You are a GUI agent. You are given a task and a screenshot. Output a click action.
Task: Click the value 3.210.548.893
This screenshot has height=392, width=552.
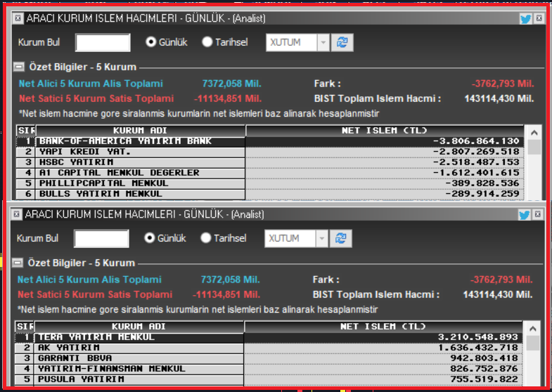[478, 337]
